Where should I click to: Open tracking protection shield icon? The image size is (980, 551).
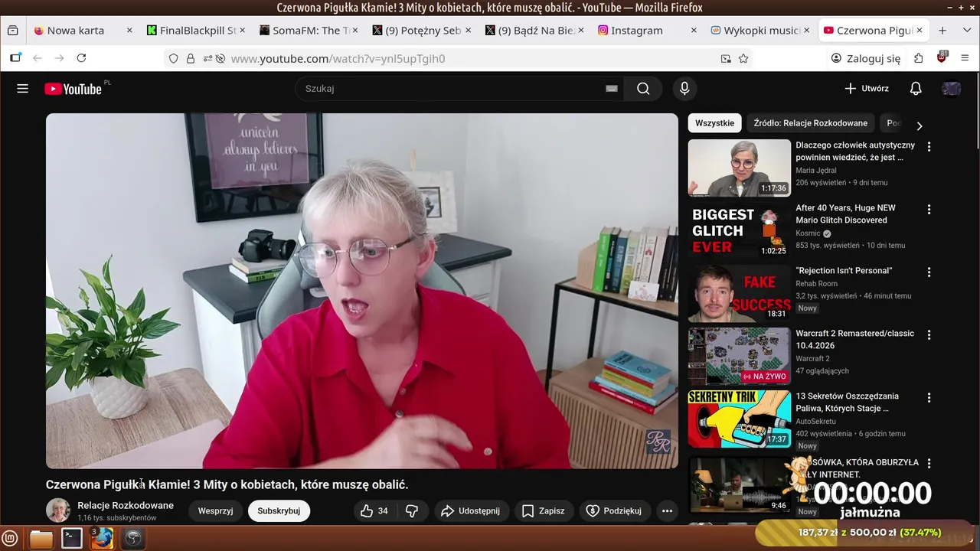(x=174, y=58)
